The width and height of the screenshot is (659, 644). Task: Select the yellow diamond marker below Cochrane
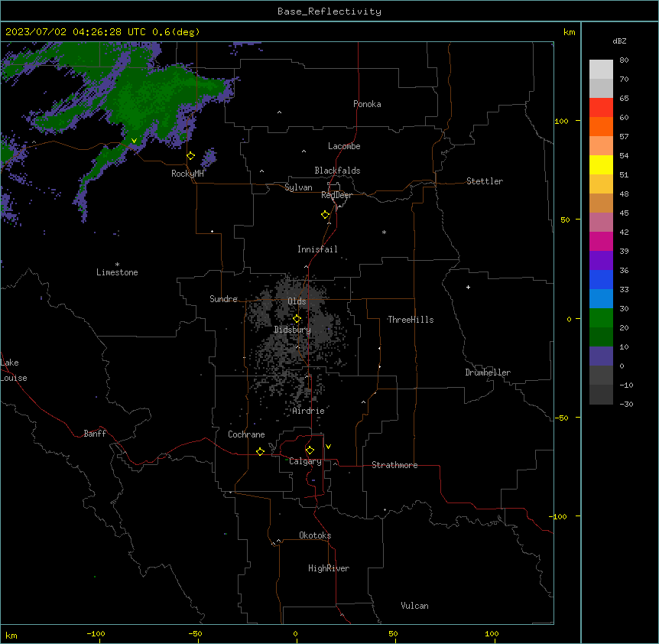[260, 451]
